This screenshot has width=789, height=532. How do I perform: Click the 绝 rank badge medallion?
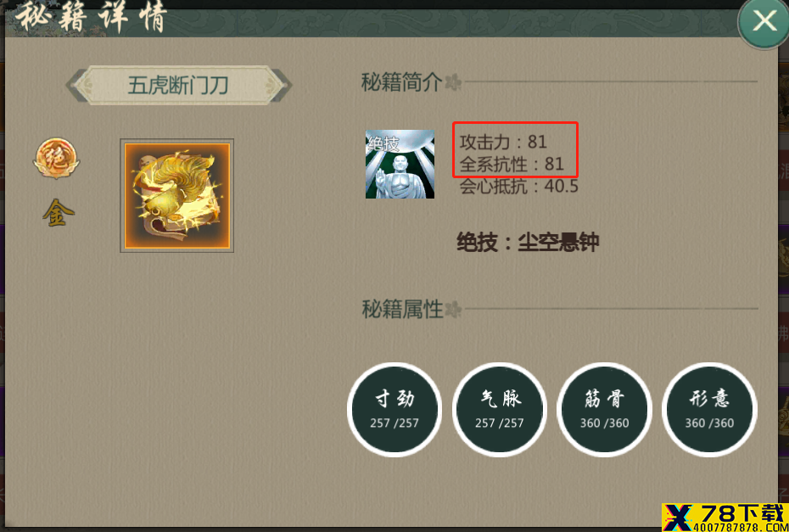click(x=56, y=159)
